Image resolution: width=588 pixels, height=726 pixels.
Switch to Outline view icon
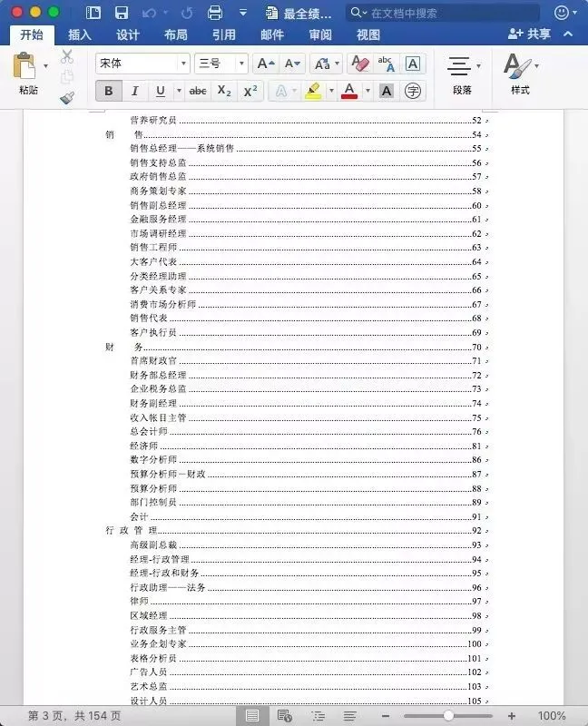click(318, 716)
